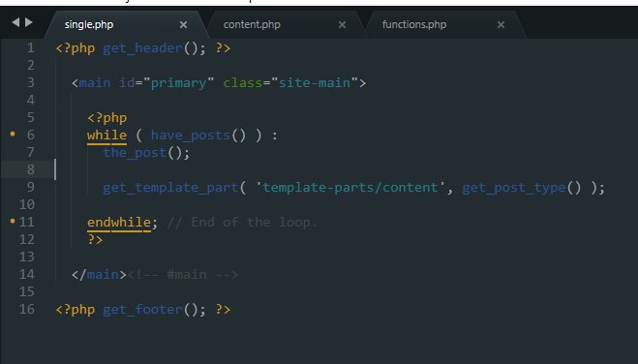Click the get_header function call
Screen dimensions: 638x364
point(142,48)
